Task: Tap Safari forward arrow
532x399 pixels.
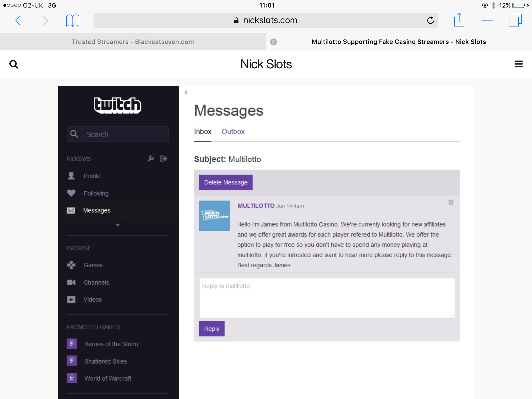Action: [45, 21]
